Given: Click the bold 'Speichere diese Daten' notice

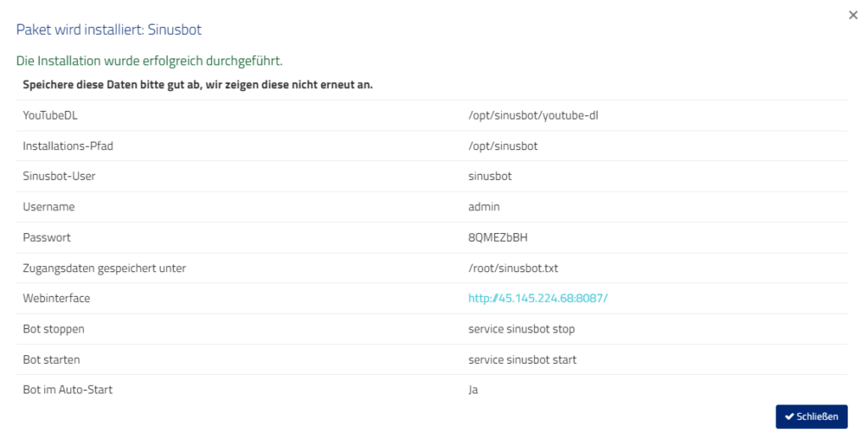Looking at the screenshot, I should point(198,85).
